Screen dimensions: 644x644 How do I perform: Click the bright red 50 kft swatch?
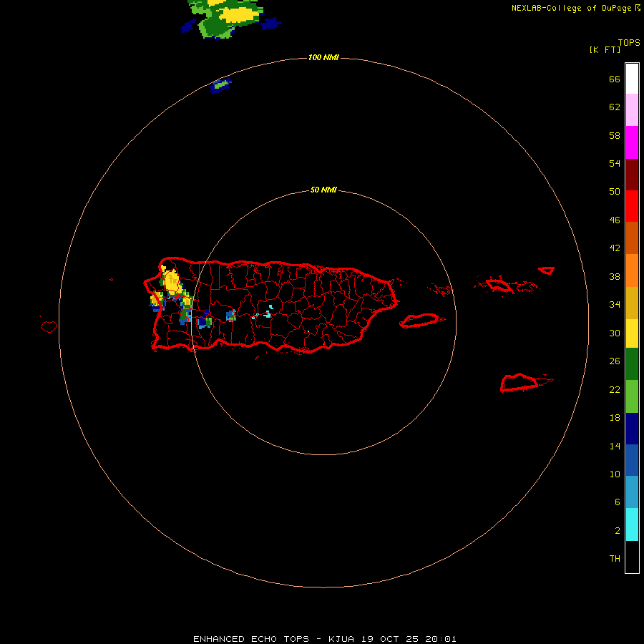(x=632, y=206)
